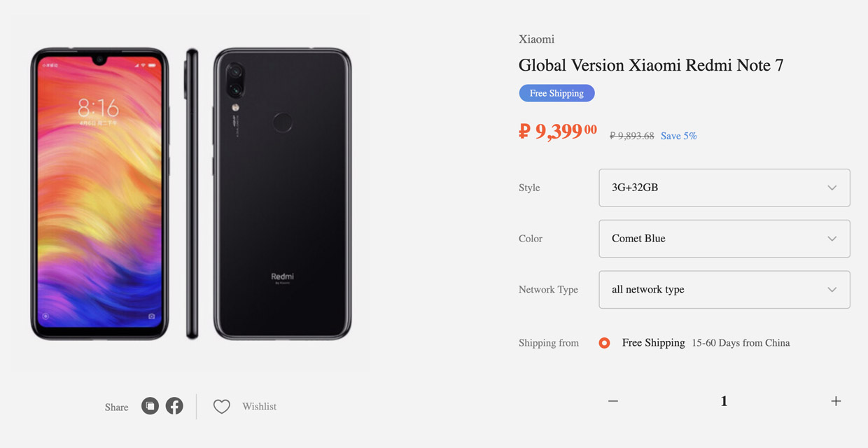Click the 15-60 Days from China text
Screen dimensions: 868x448
[x=741, y=343]
